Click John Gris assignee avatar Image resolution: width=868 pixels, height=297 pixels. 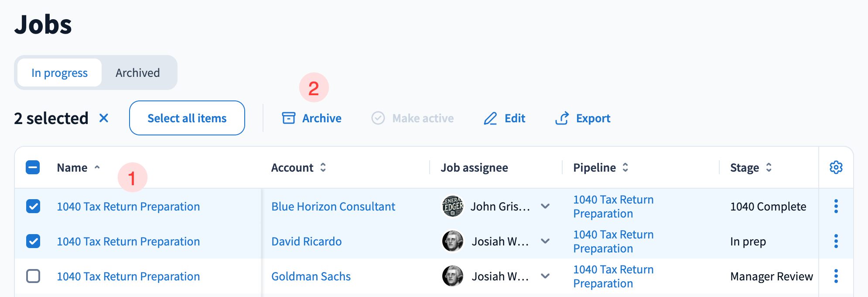(x=453, y=206)
